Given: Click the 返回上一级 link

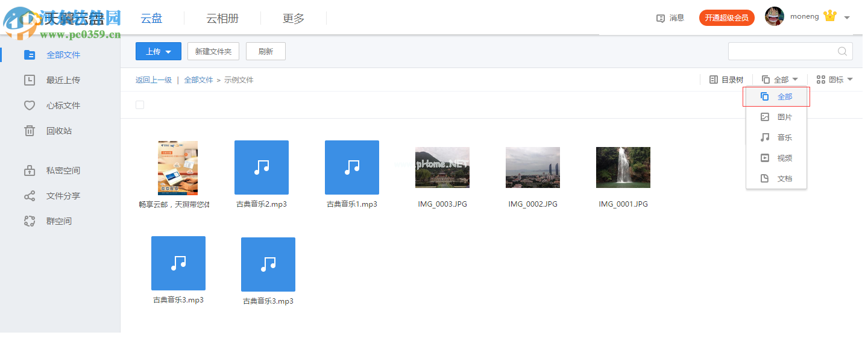Looking at the screenshot, I should click(x=154, y=80).
